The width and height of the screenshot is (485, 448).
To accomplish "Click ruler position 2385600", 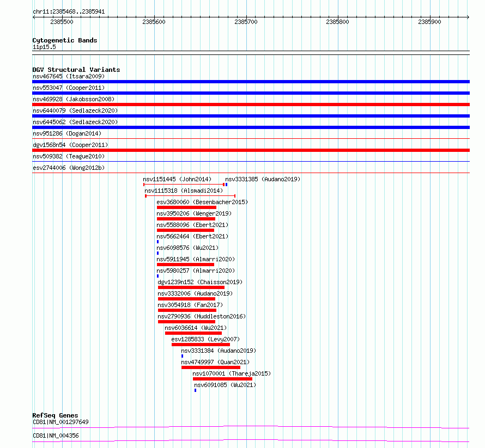I will [154, 22].
